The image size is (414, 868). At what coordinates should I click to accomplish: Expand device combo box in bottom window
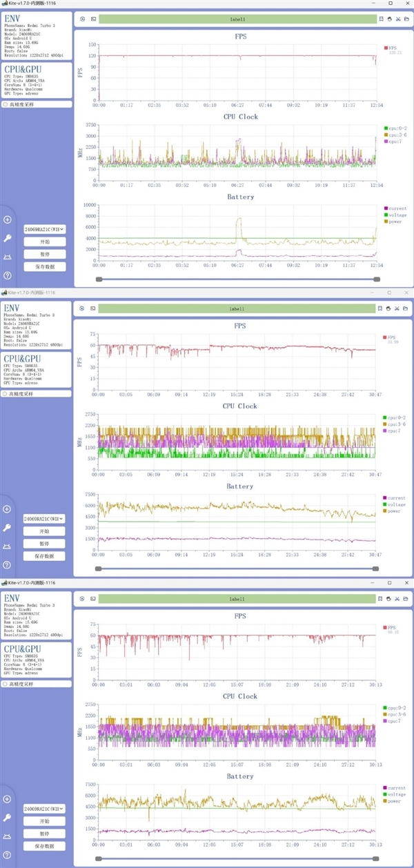coord(44,809)
